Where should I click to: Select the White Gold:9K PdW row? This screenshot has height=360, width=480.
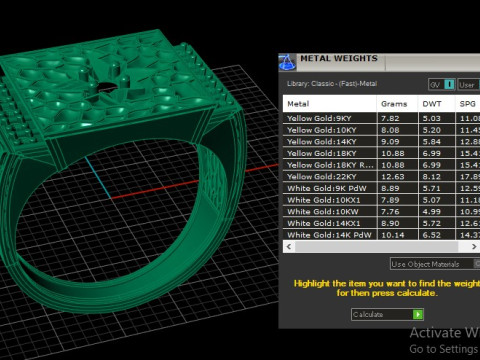pyautogui.click(x=381, y=188)
